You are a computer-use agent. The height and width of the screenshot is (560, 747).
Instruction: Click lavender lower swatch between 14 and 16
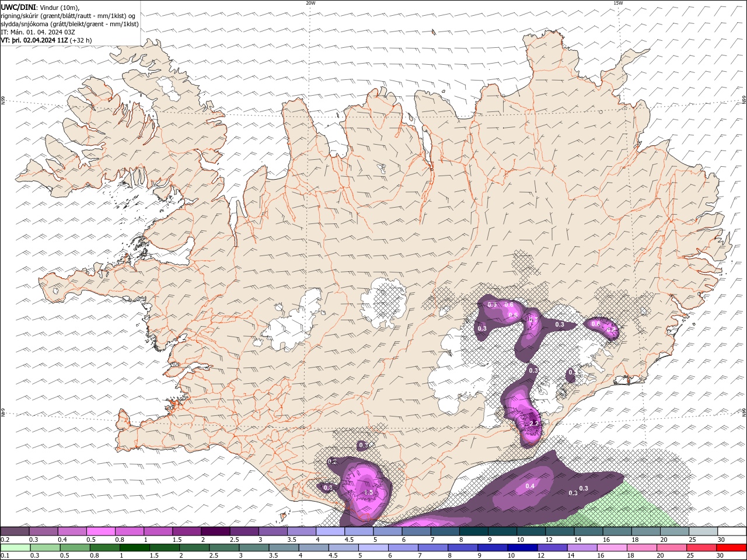[x=584, y=548]
